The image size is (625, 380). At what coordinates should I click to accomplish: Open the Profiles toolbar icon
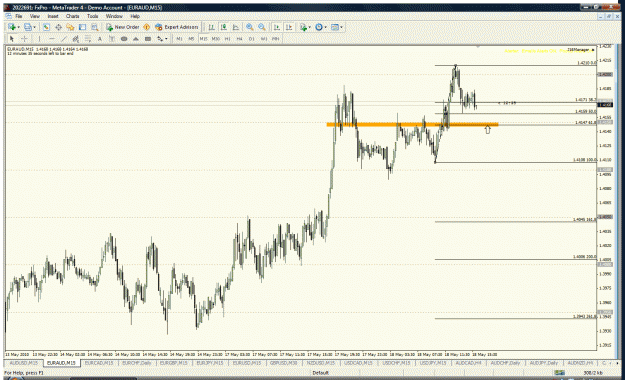pos(27,27)
